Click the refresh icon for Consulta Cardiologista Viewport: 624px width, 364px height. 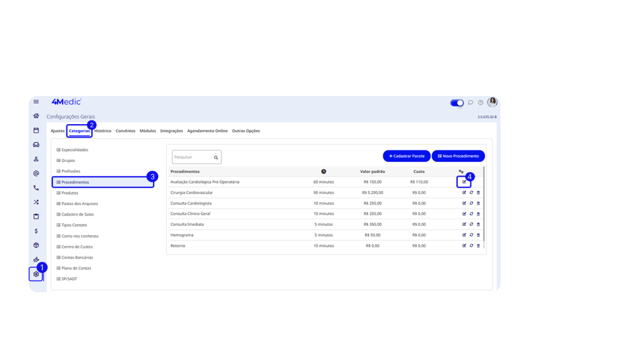point(471,203)
